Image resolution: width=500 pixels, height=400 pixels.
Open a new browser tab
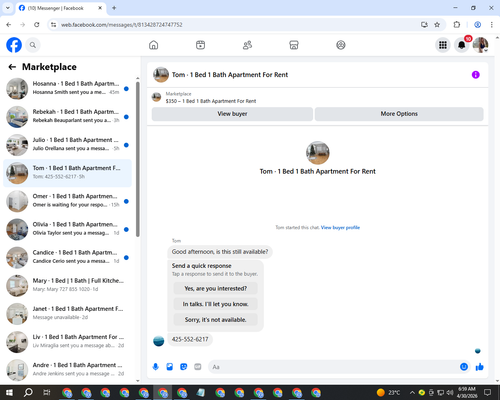pyautogui.click(x=114, y=8)
